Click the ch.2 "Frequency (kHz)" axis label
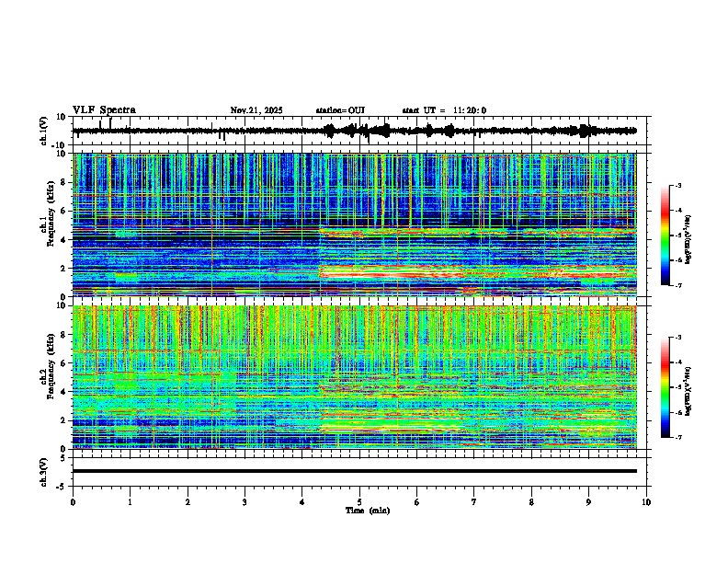The width and height of the screenshot is (728, 563). 51,365
